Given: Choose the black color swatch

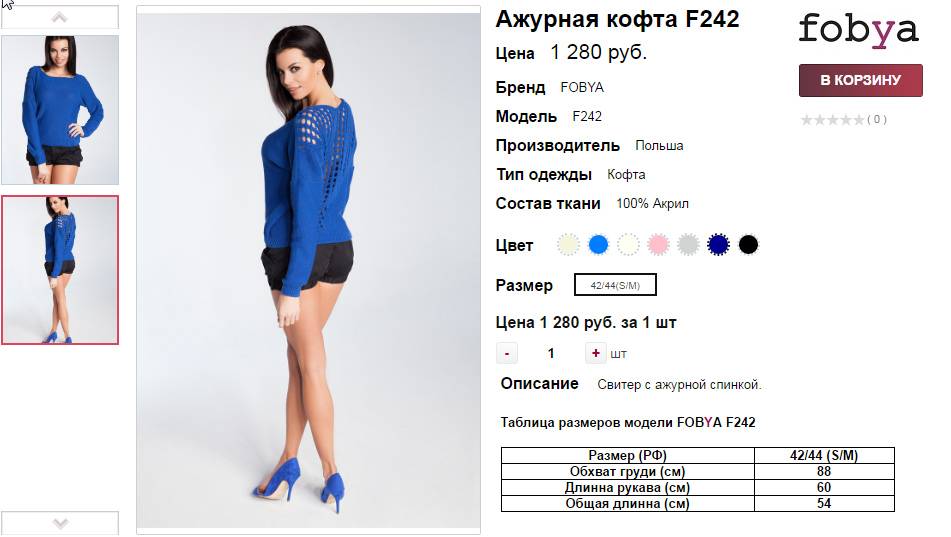Looking at the screenshot, I should [x=748, y=245].
